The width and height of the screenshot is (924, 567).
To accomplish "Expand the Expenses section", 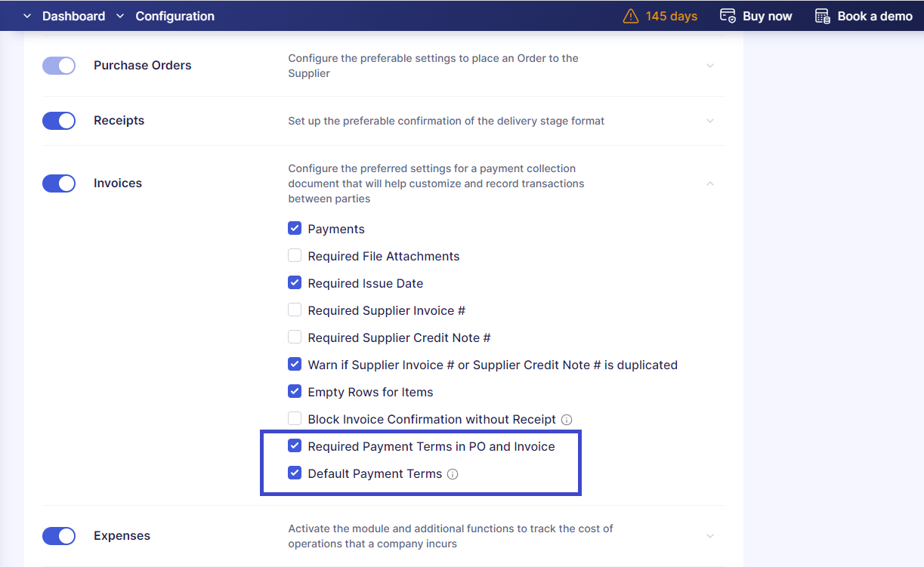I will coord(709,536).
